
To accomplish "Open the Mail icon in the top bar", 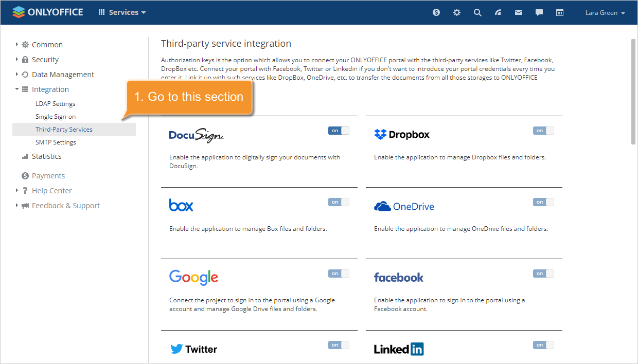I will point(518,12).
